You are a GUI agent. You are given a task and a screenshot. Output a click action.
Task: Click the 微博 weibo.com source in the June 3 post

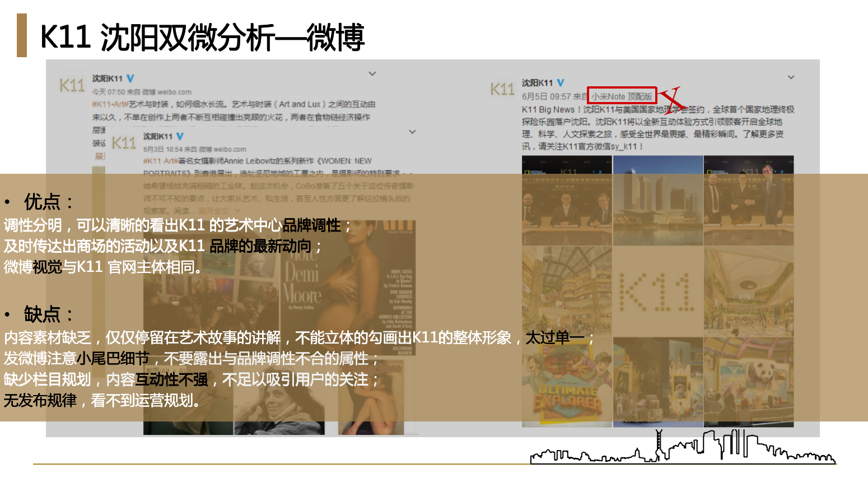click(221, 149)
